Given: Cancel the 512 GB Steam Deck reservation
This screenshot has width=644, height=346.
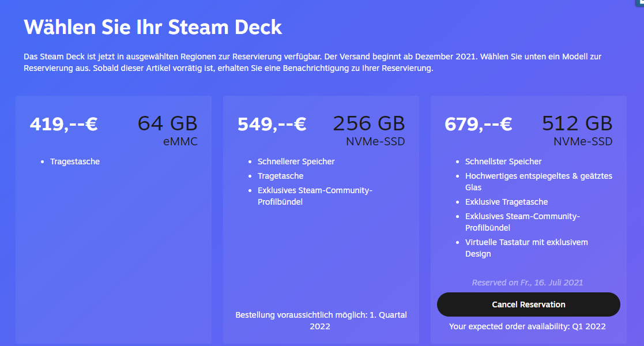Looking at the screenshot, I should [x=528, y=304].
